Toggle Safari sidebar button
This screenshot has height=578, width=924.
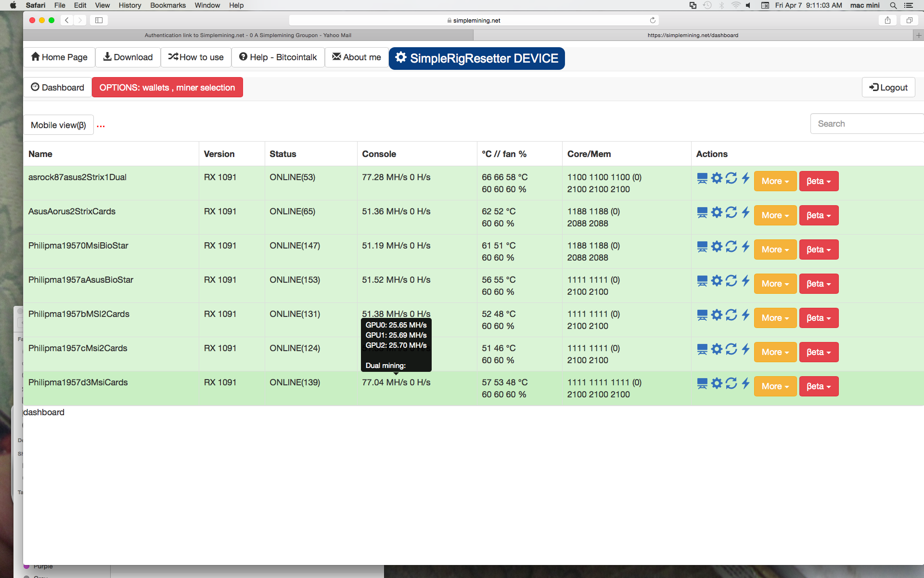pyautogui.click(x=99, y=20)
